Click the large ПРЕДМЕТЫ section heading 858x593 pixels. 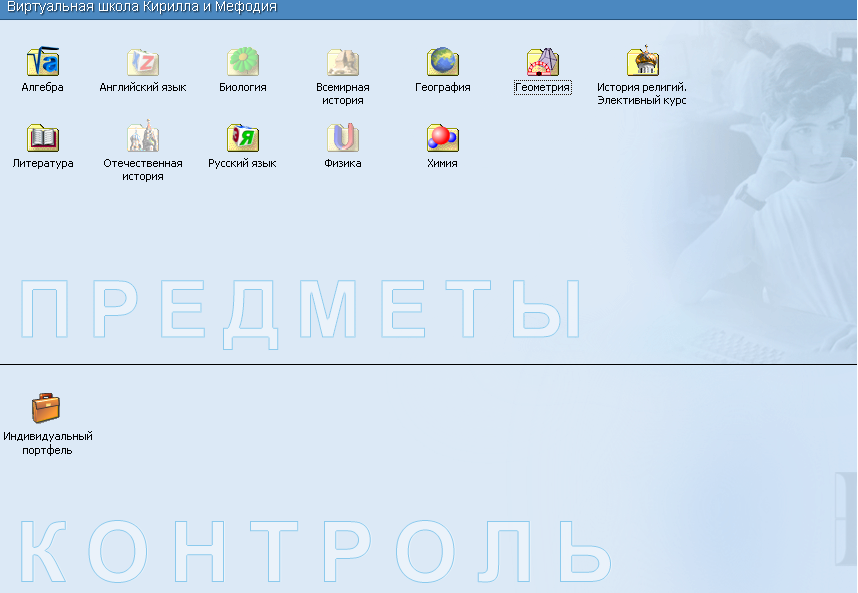300,312
